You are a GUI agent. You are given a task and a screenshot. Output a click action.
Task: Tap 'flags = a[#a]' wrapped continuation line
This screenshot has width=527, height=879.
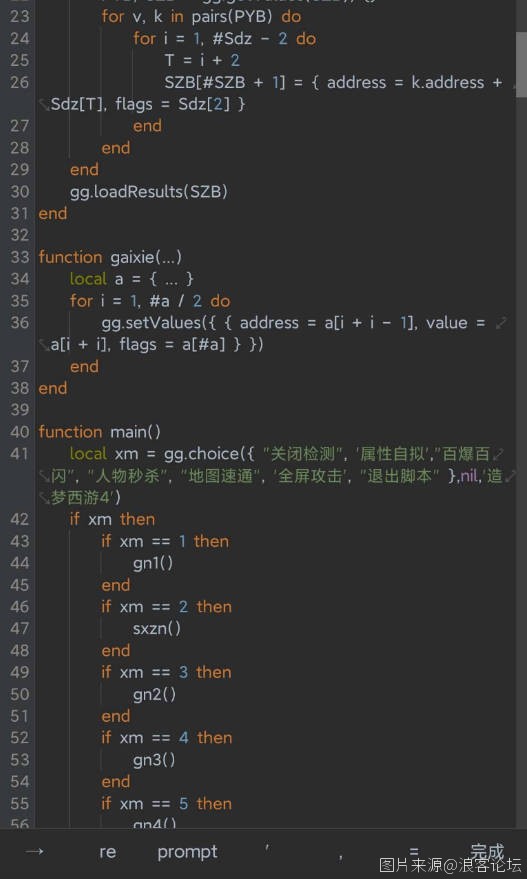click(x=172, y=345)
